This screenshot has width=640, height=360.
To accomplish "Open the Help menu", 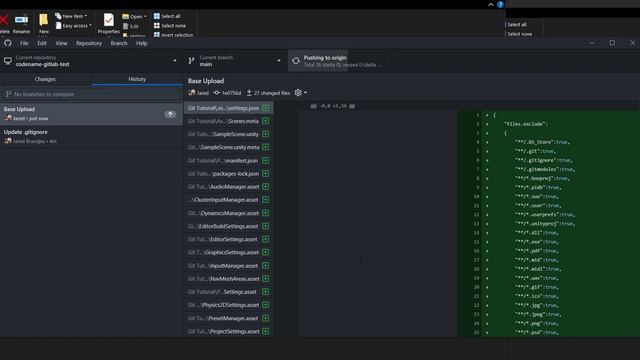I will point(142,43).
